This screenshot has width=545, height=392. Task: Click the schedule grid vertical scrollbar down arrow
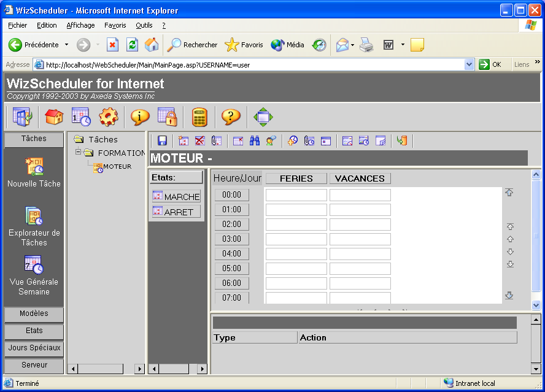pos(536,305)
